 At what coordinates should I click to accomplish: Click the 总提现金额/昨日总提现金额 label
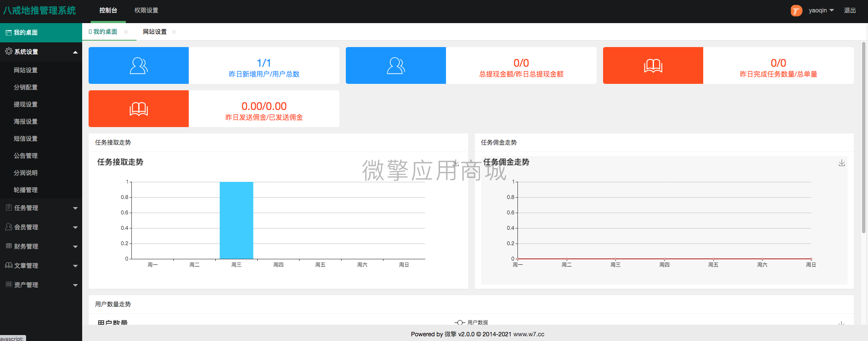coord(521,74)
